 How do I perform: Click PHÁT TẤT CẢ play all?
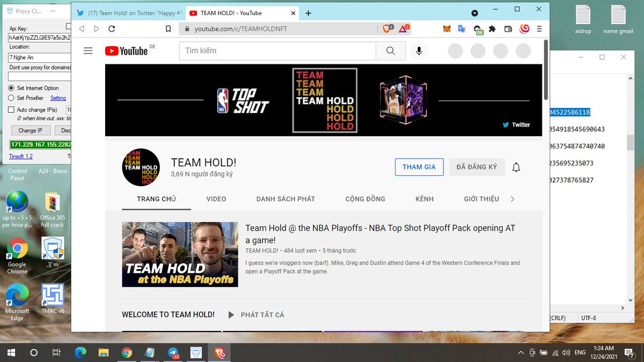point(257,315)
